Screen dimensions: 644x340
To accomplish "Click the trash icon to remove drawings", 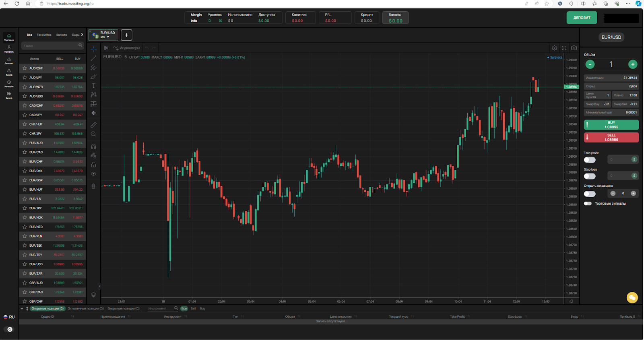I will (x=93, y=186).
